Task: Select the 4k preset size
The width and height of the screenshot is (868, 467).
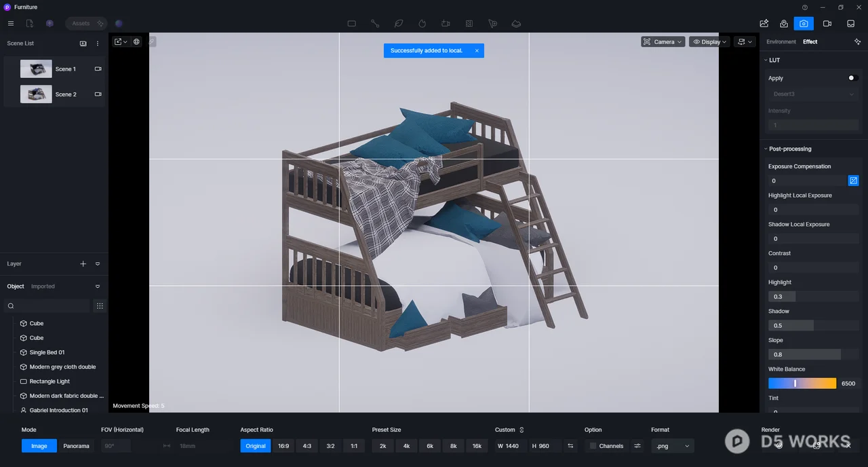Action: 406,446
